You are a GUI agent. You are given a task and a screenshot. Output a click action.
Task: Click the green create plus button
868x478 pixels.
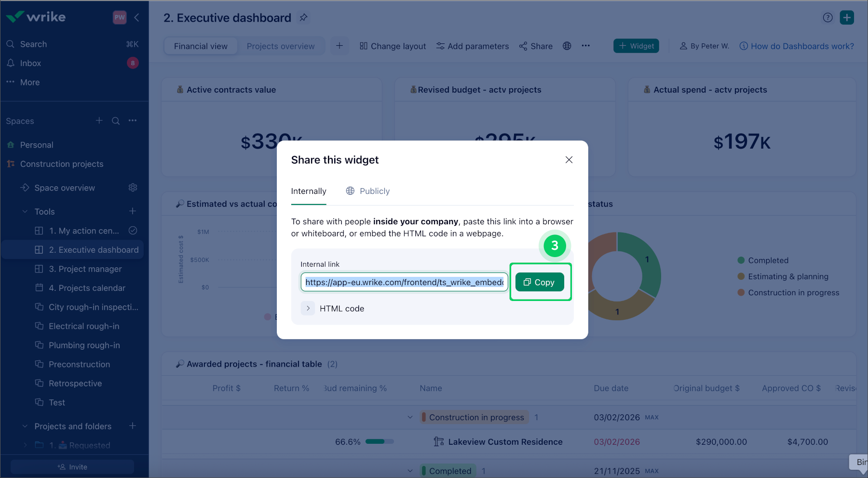click(847, 17)
